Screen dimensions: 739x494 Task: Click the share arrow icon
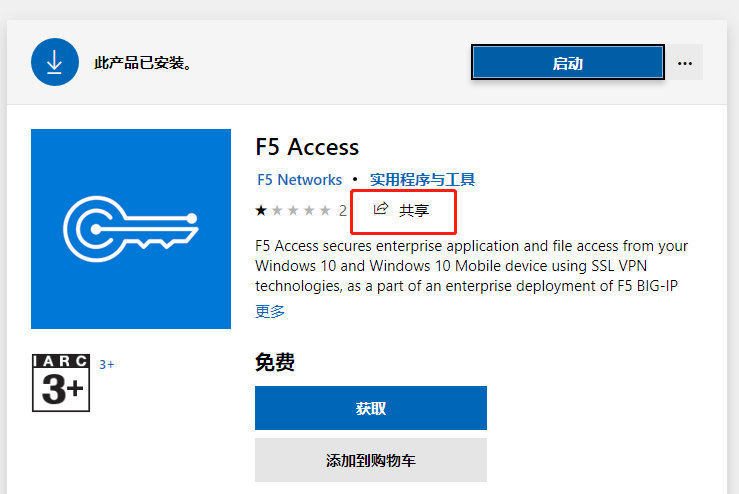pyautogui.click(x=381, y=208)
